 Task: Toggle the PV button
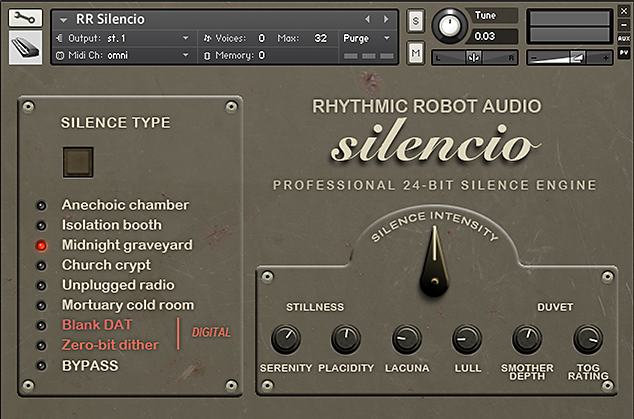624,53
